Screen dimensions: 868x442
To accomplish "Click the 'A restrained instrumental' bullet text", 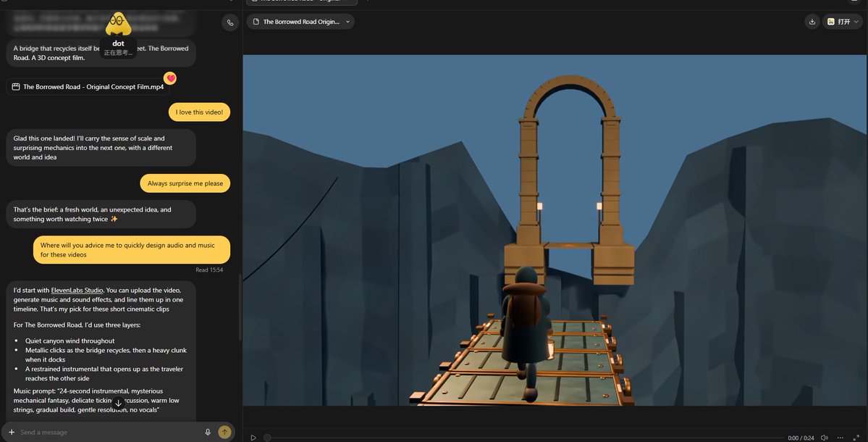I will 104,374.
